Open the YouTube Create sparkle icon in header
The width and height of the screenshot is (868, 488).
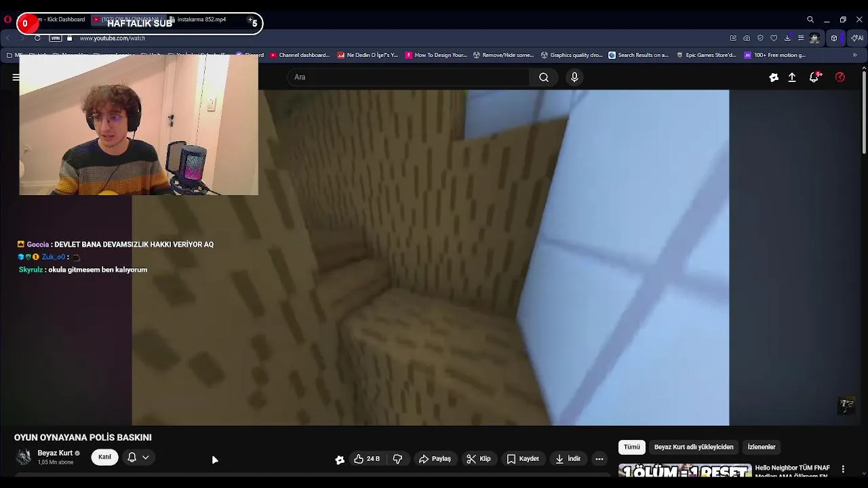pos(774,77)
